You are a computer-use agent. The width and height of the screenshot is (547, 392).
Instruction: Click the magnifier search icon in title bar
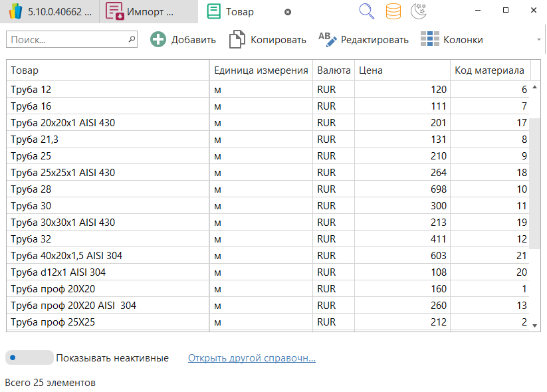coord(366,11)
